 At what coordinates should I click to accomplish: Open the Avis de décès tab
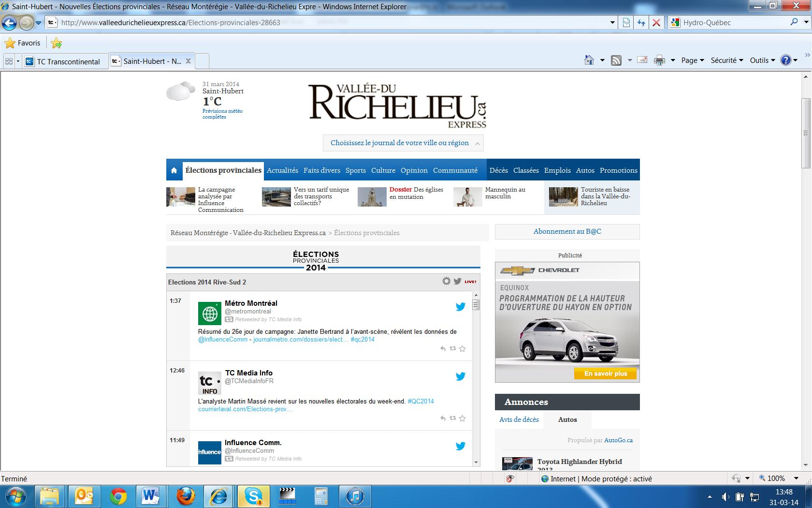point(519,419)
